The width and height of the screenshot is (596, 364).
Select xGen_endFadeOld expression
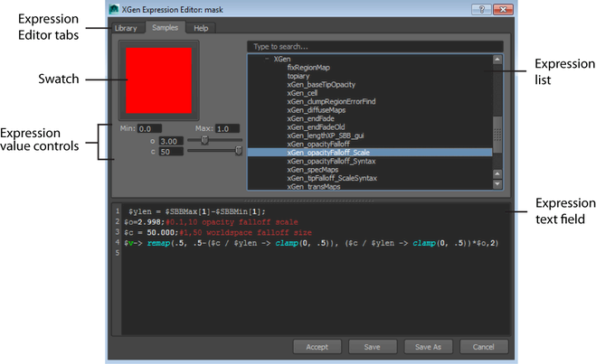(x=316, y=127)
